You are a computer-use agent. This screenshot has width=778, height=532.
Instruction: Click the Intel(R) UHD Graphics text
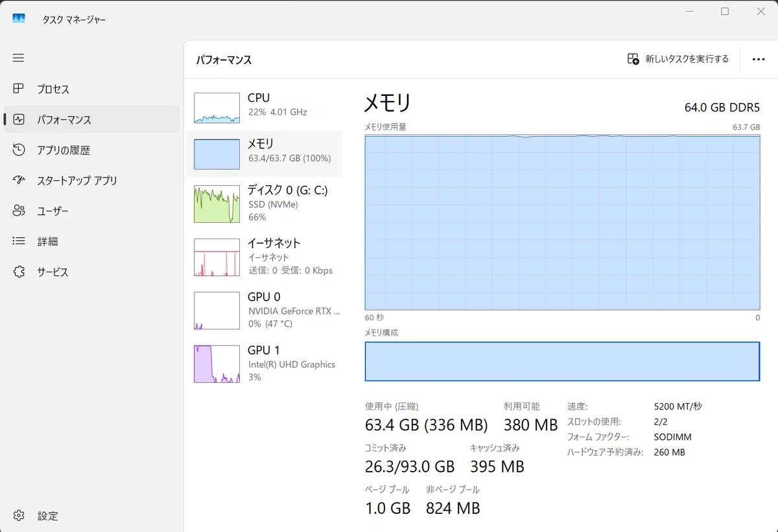[292, 364]
